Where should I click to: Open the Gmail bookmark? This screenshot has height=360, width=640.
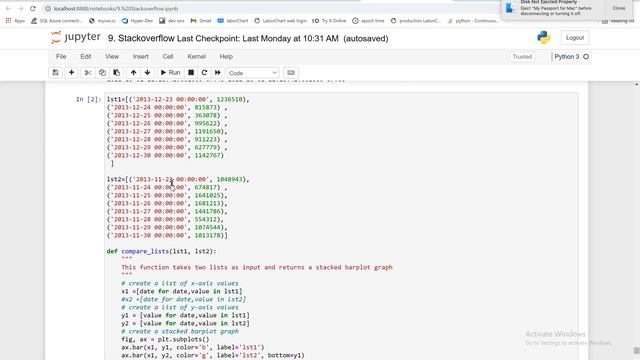pos(201,21)
